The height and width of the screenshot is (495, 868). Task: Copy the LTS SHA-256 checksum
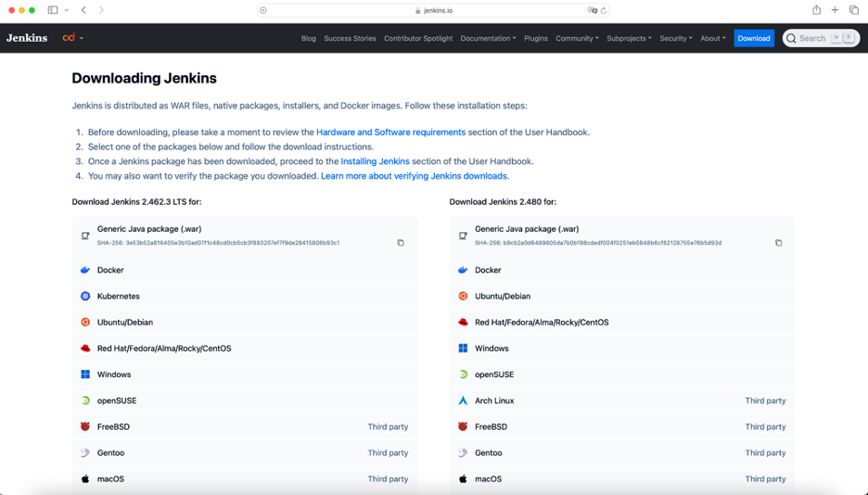401,243
